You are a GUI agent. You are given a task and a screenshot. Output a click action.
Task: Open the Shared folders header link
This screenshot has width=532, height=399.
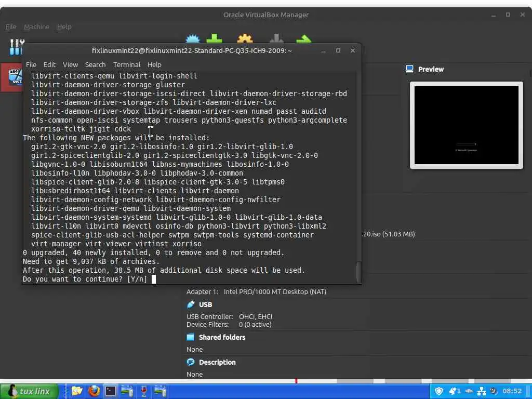tap(222, 337)
